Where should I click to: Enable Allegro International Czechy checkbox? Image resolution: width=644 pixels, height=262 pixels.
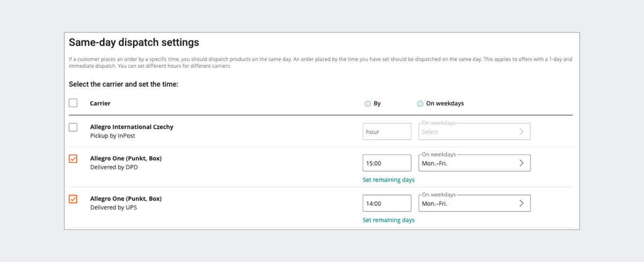(x=73, y=128)
